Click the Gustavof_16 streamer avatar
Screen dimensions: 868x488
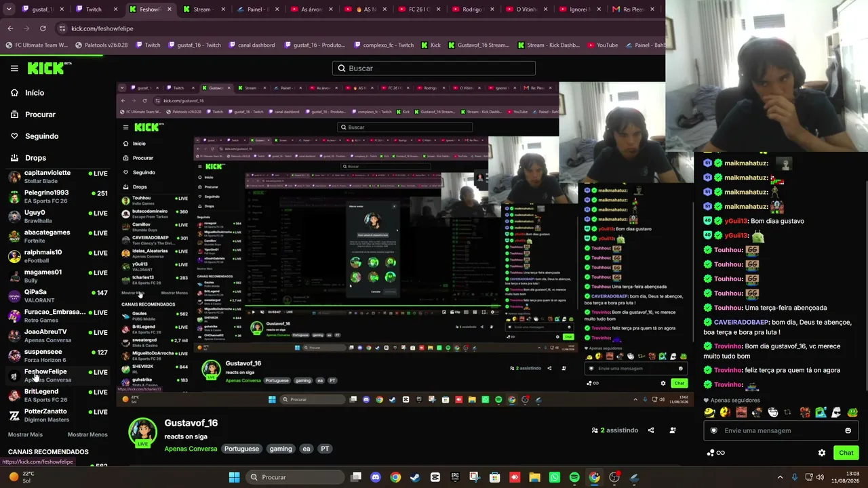(x=142, y=433)
